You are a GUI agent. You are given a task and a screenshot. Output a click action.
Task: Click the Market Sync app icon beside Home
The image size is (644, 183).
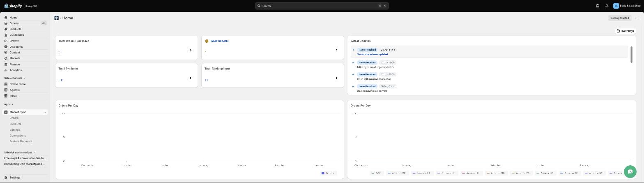(x=57, y=18)
